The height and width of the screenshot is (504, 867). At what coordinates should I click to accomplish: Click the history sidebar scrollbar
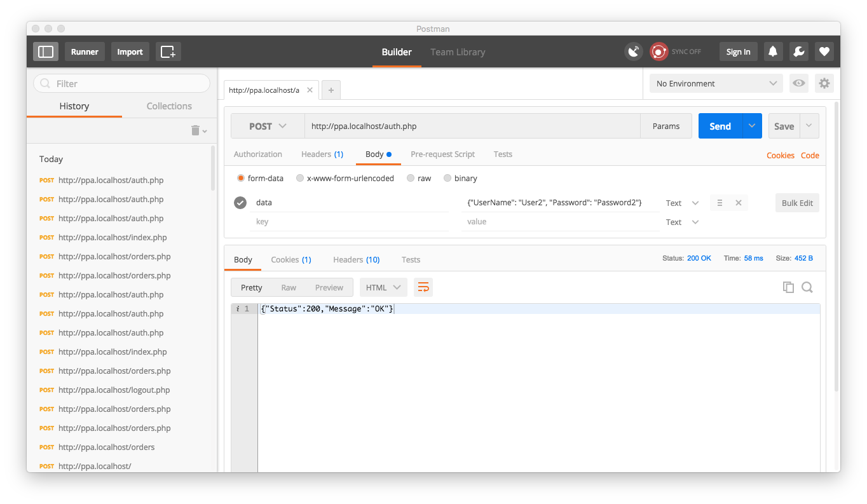(x=213, y=168)
